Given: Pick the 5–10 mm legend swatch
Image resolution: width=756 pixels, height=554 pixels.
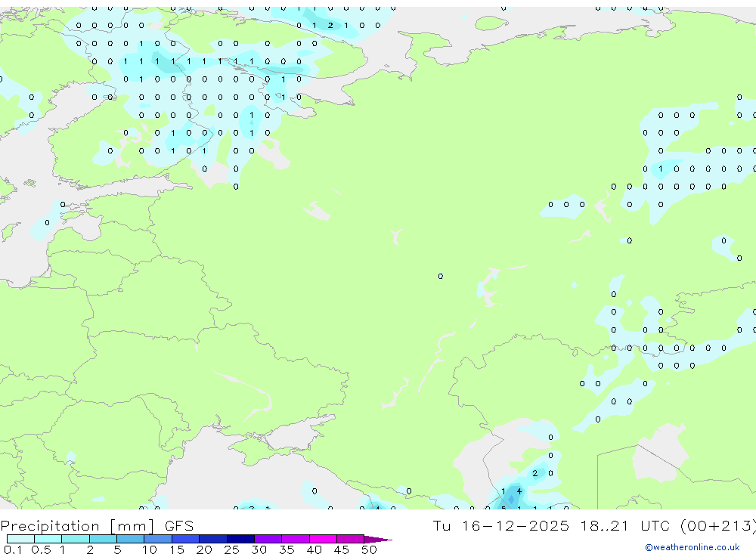Looking at the screenshot, I should (131, 539).
